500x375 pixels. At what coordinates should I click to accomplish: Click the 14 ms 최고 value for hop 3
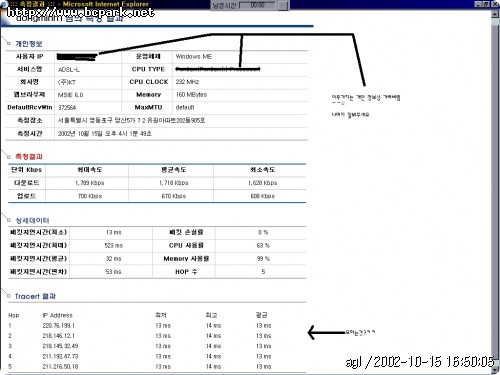tap(213, 346)
